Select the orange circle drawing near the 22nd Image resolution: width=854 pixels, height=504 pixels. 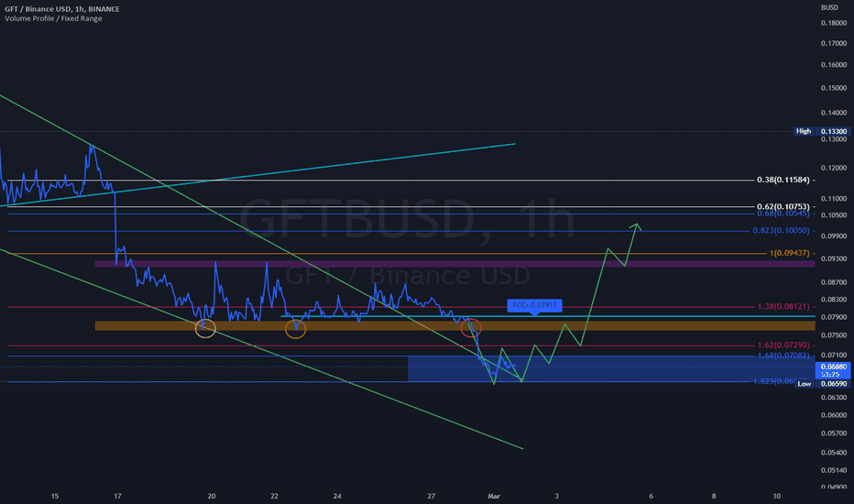point(295,329)
